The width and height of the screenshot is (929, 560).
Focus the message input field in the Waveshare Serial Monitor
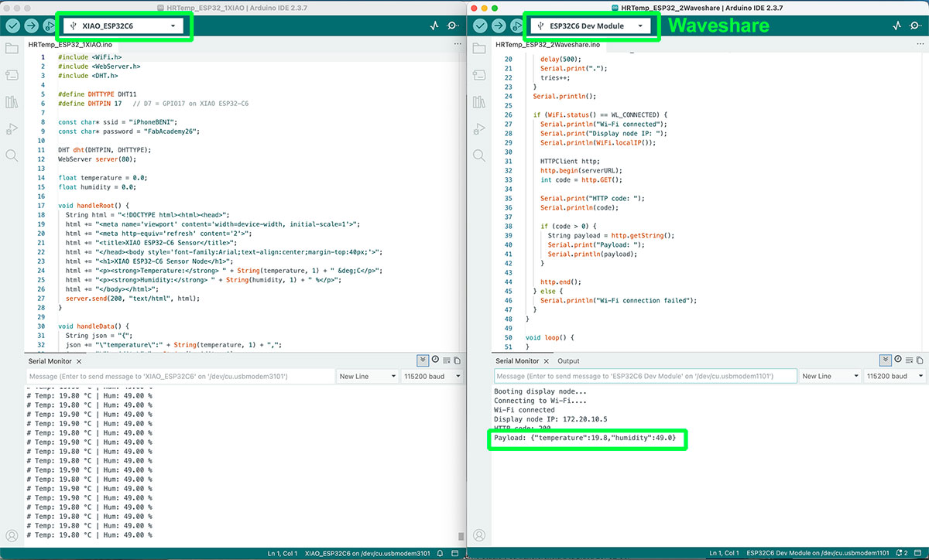coord(646,376)
